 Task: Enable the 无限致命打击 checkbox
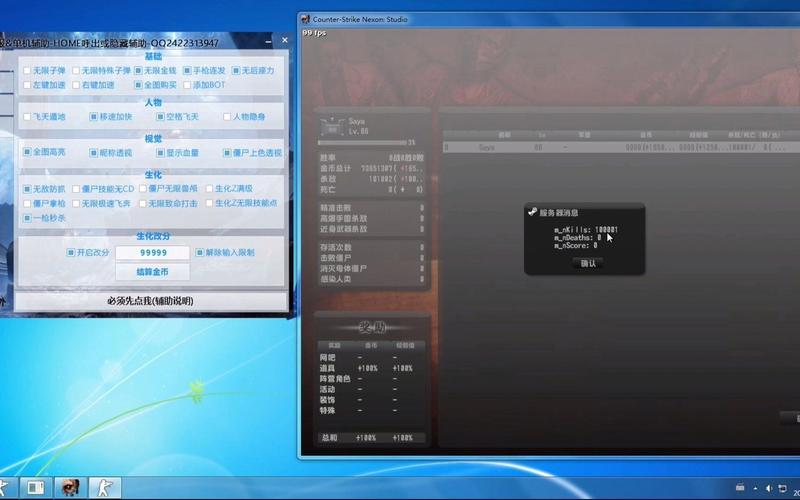(143, 203)
